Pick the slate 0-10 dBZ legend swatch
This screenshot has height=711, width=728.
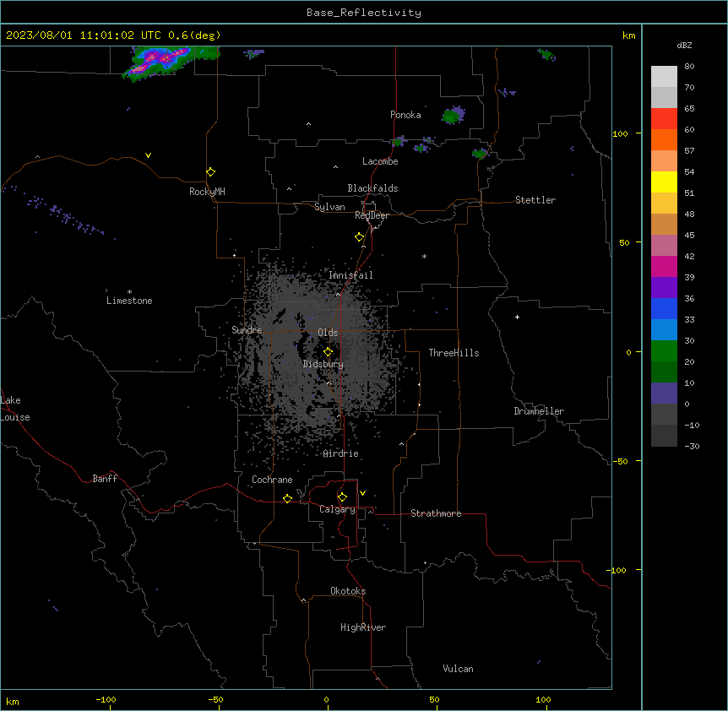(664, 393)
